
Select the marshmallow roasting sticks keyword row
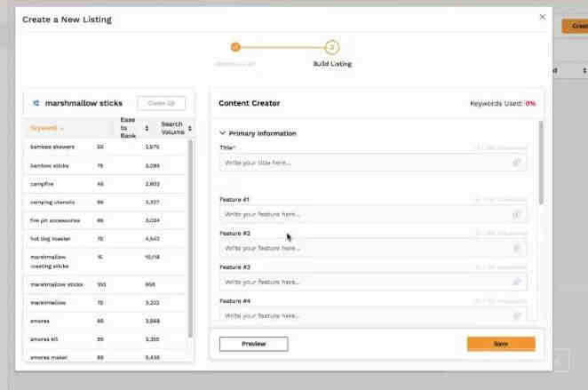[x=106, y=262]
